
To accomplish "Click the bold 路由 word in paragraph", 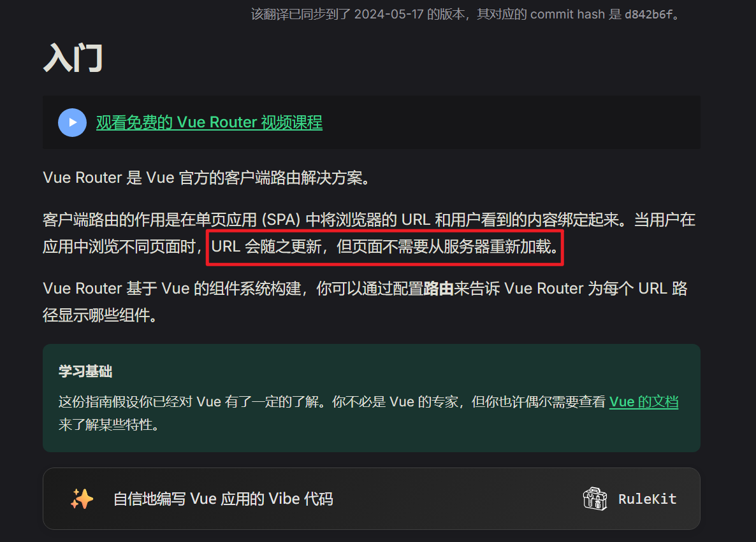I will (x=439, y=289).
